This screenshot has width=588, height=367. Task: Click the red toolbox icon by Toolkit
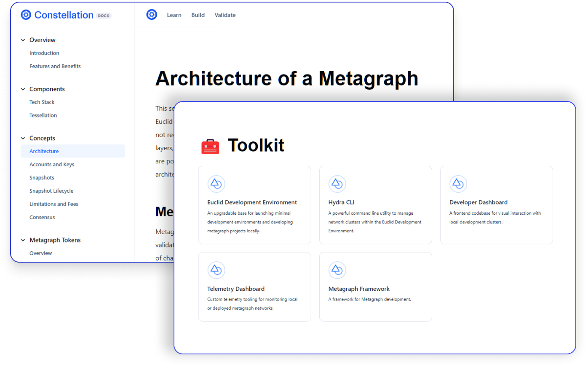coord(210,146)
